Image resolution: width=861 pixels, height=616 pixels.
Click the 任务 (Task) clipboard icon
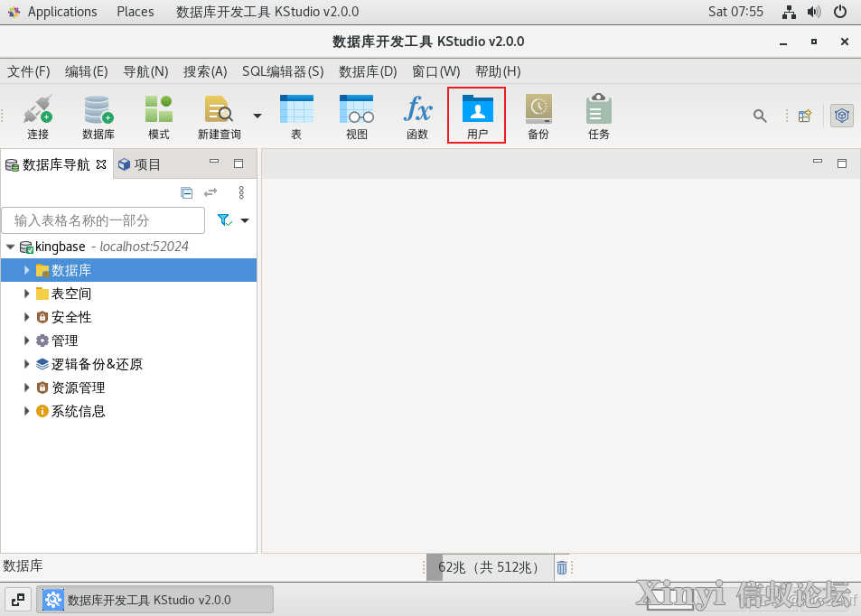click(x=598, y=116)
